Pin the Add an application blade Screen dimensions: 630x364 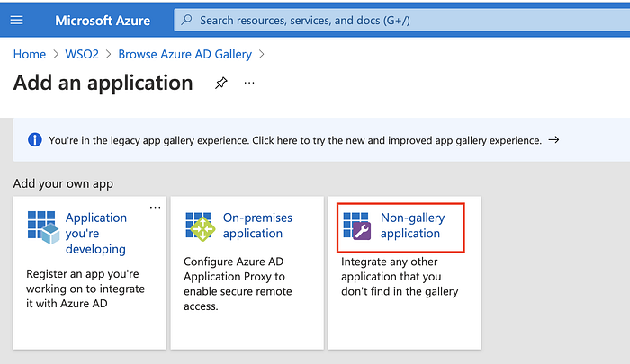pos(221,83)
